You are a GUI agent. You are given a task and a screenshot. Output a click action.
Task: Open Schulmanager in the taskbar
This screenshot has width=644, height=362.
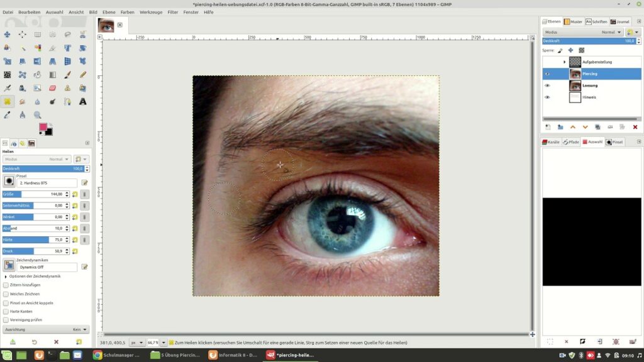118,355
